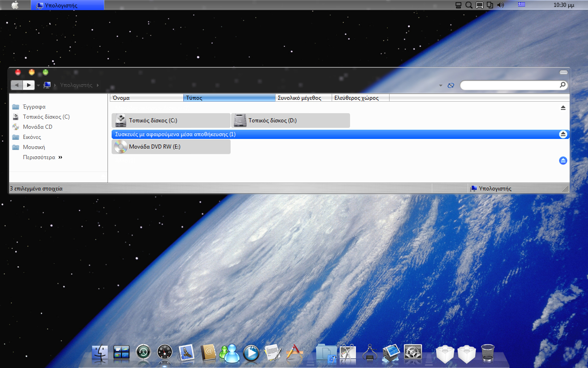Open the address bar history dropdown arrow

point(441,86)
